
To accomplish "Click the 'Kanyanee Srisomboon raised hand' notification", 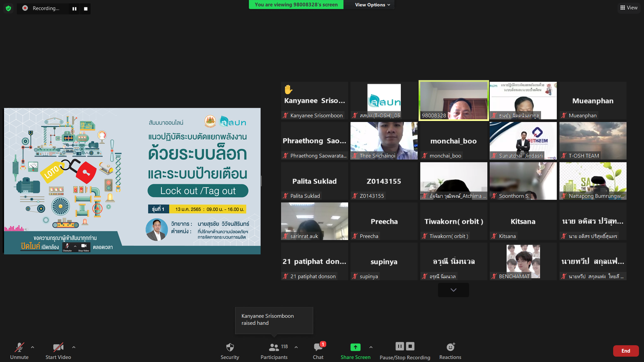I will pos(274,320).
